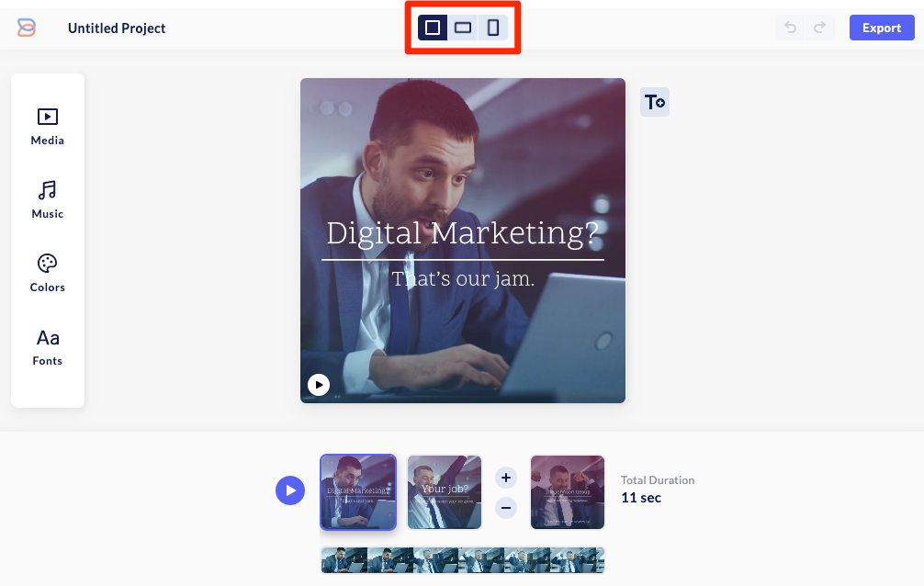Select the last scene thumbnail
Image resolution: width=924 pixels, height=586 pixels.
(x=568, y=491)
